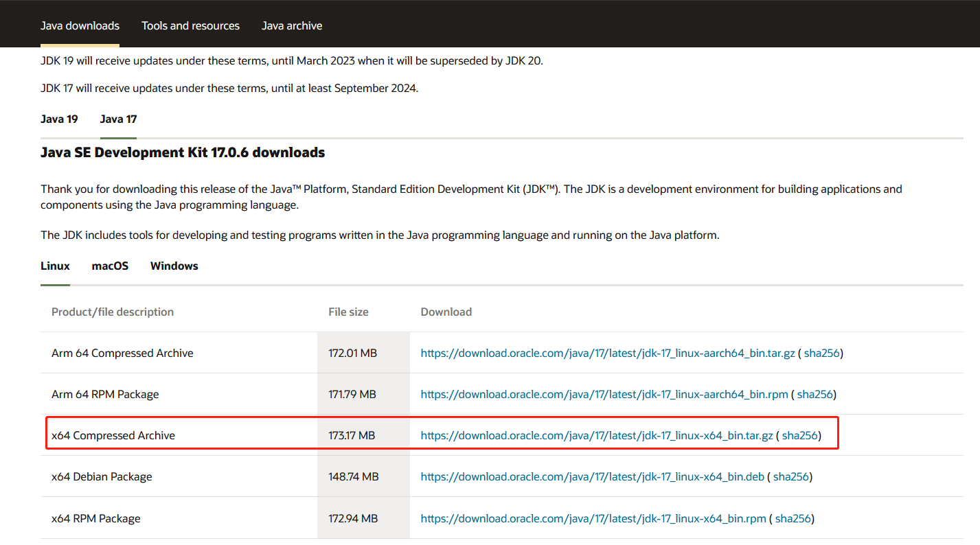Download the linux-aarch64 RPM package link
The image size is (980, 545).
604,395
